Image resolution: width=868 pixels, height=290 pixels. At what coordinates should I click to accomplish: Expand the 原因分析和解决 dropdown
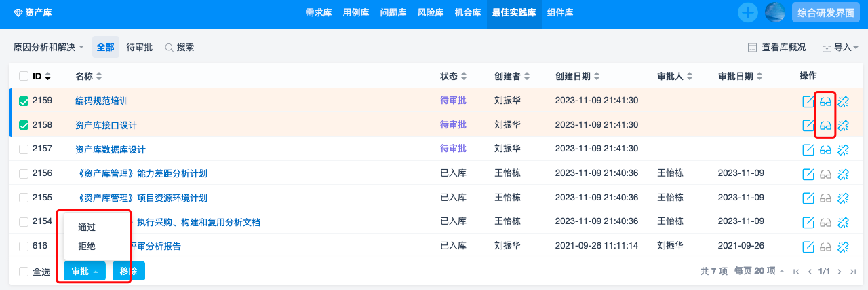pos(49,48)
